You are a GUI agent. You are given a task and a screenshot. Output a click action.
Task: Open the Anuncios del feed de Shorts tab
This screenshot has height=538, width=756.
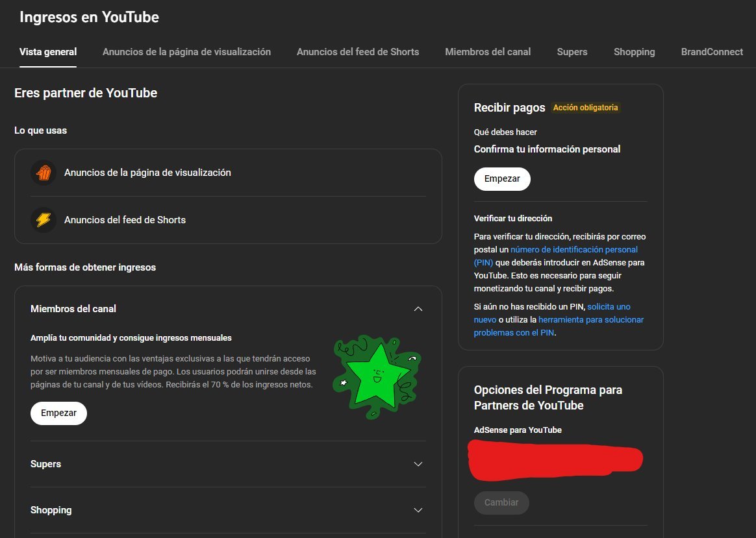tap(358, 52)
